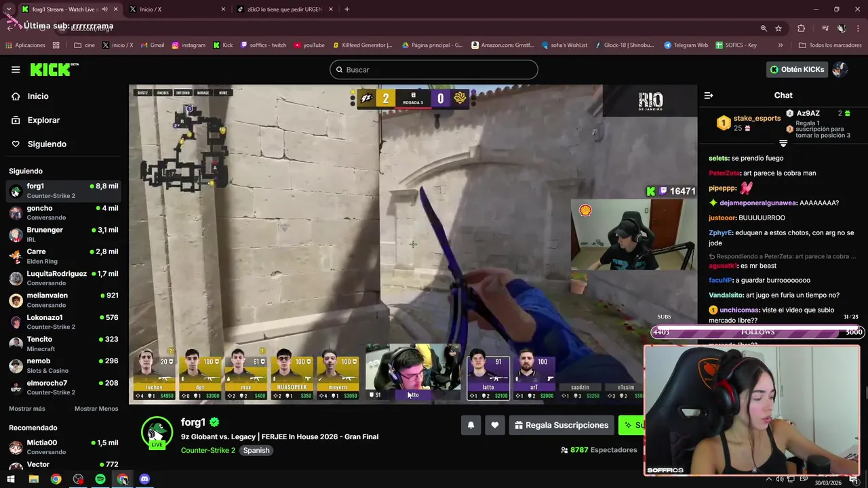
Task: Open instagram bookmark
Action: click(x=189, y=45)
